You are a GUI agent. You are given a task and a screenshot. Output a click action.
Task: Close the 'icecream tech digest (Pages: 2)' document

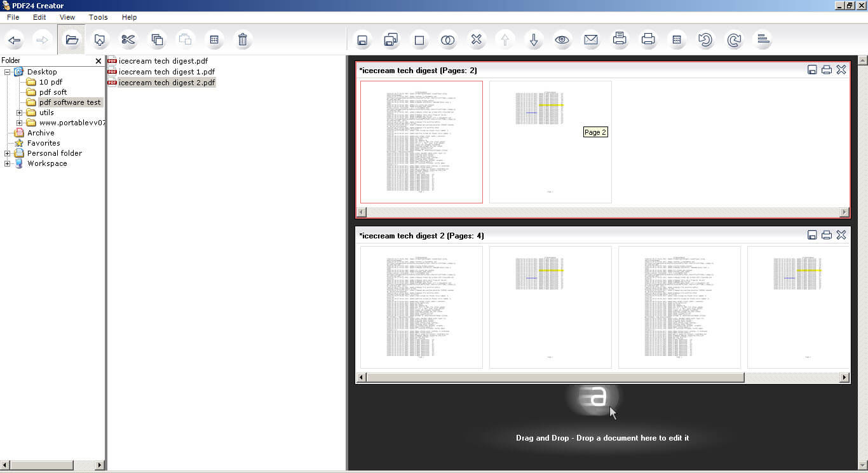[841, 70]
